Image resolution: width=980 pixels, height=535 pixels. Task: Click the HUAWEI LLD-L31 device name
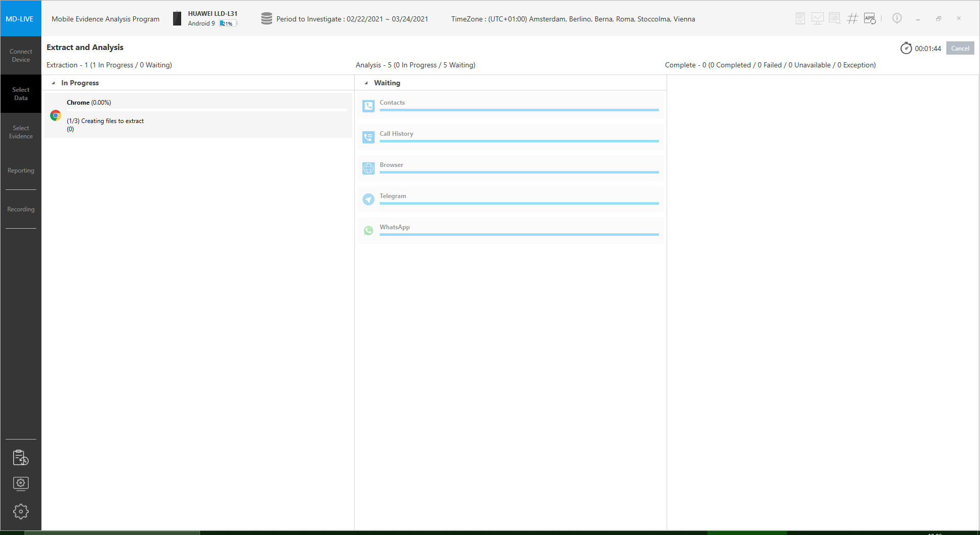click(x=212, y=14)
